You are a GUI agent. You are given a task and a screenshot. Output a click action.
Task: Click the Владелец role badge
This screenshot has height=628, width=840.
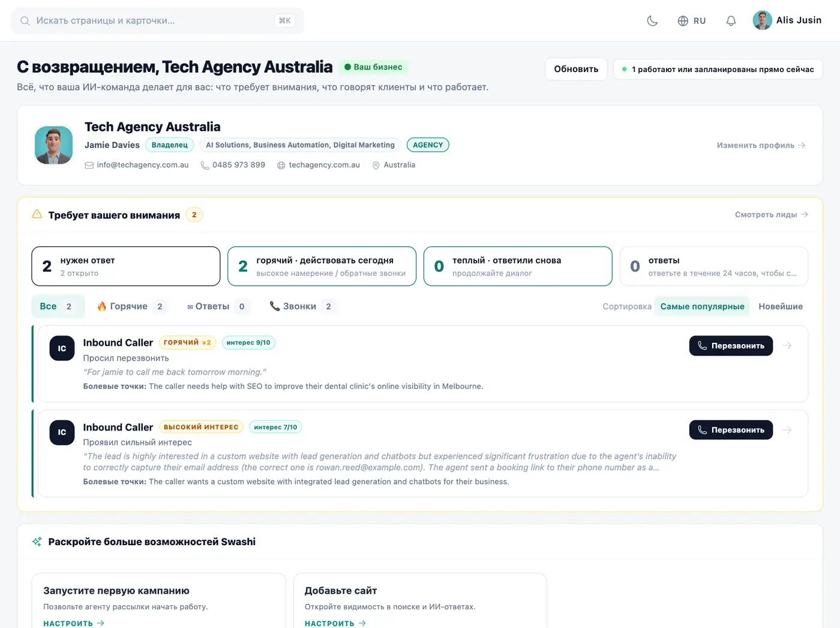click(170, 145)
